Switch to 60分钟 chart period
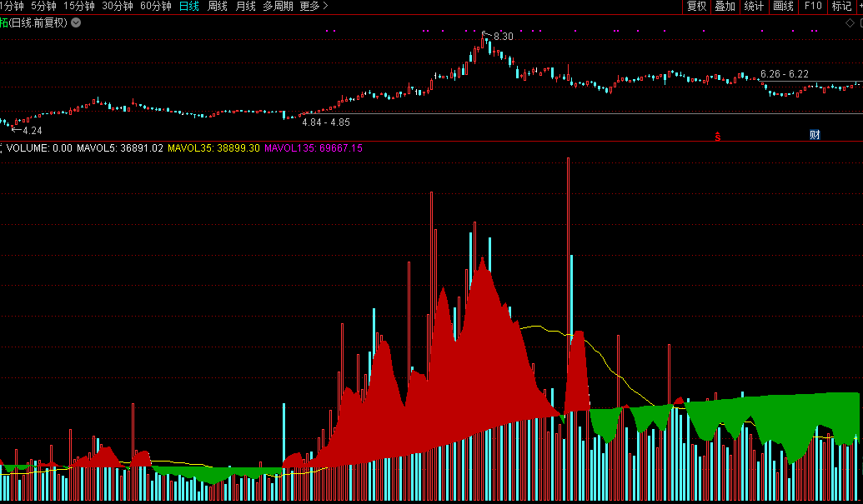Image resolution: width=863 pixels, height=504 pixels. click(156, 7)
